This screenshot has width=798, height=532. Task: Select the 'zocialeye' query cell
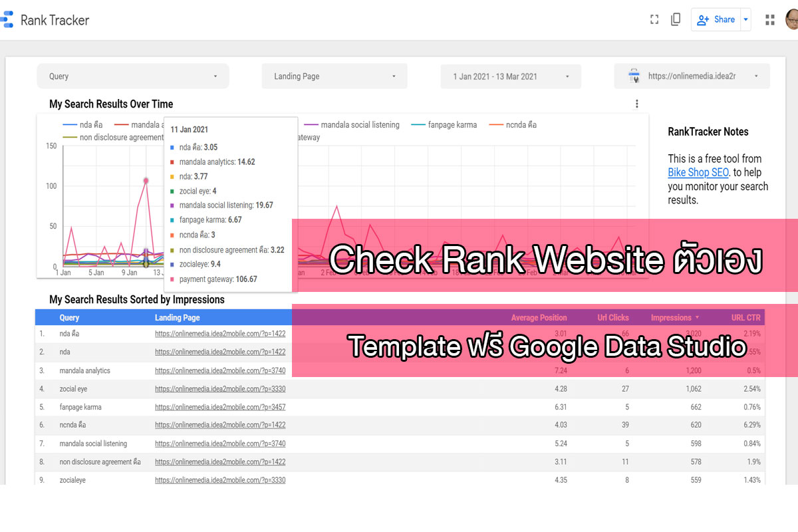pyautogui.click(x=72, y=480)
